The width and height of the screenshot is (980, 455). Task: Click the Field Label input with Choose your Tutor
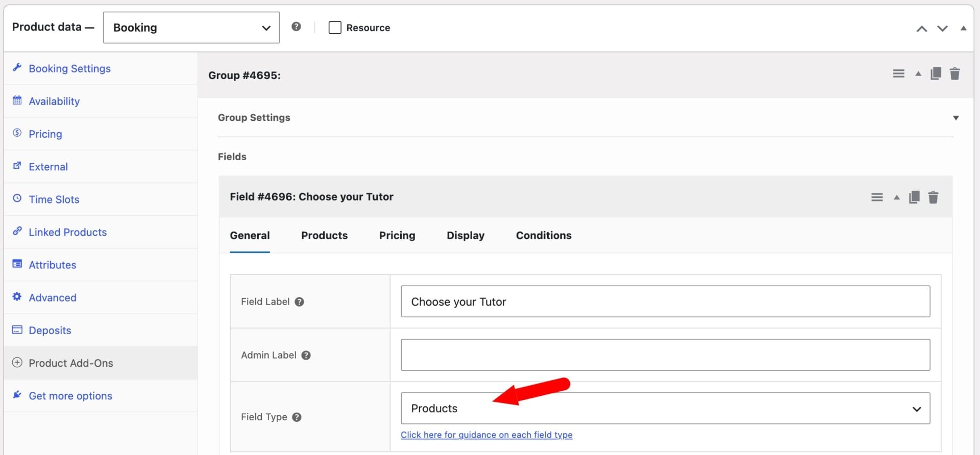tap(665, 301)
